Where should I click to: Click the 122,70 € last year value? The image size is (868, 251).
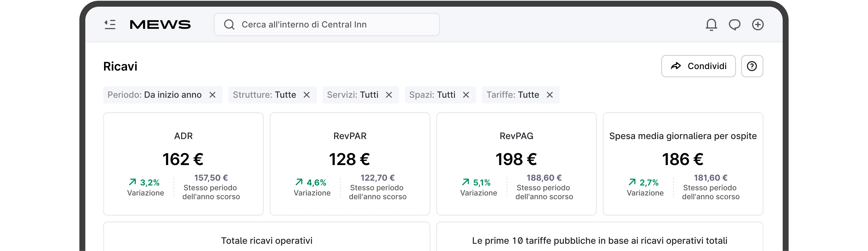[378, 178]
